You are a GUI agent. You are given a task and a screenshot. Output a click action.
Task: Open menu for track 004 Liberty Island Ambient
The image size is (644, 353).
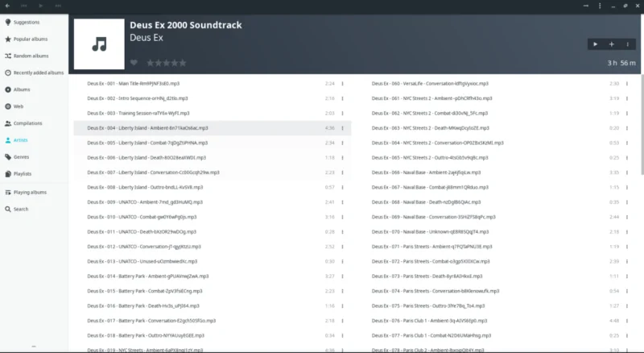tap(342, 128)
